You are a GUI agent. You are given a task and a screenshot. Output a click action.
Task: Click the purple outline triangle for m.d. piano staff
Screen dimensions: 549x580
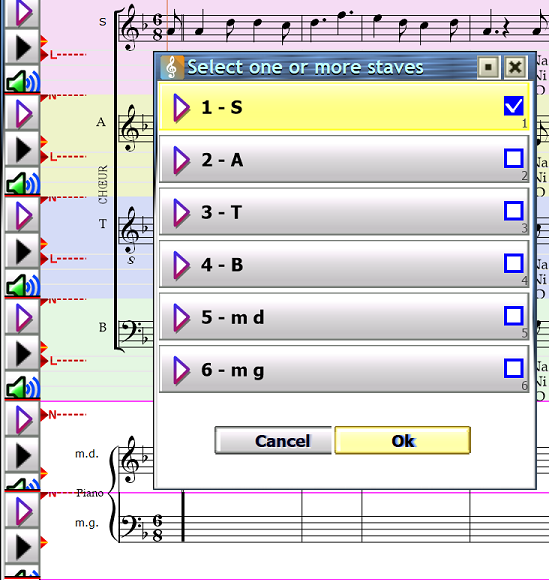coord(22,419)
